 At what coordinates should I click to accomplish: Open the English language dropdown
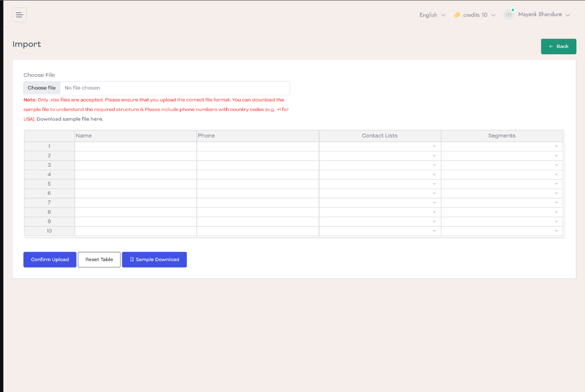click(432, 15)
